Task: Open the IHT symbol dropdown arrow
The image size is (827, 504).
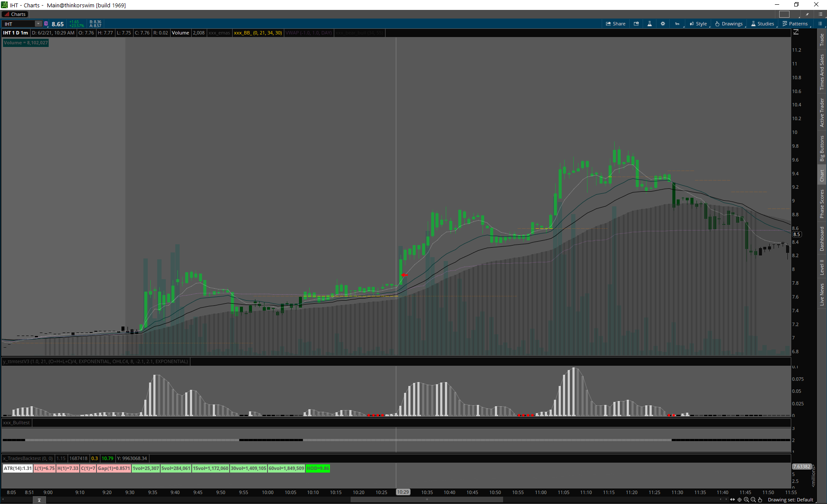Action: pyautogui.click(x=38, y=24)
